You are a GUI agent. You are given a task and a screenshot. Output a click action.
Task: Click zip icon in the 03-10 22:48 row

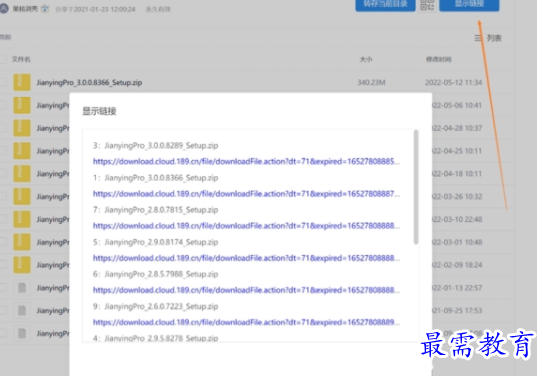point(22,219)
